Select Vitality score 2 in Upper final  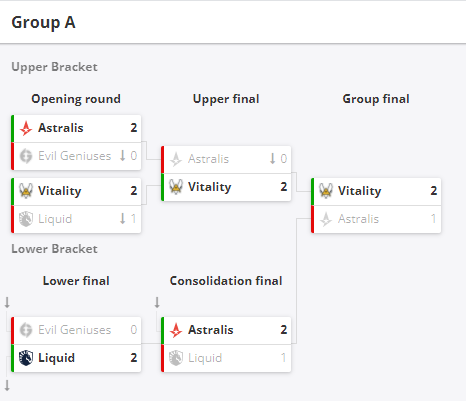(284, 187)
